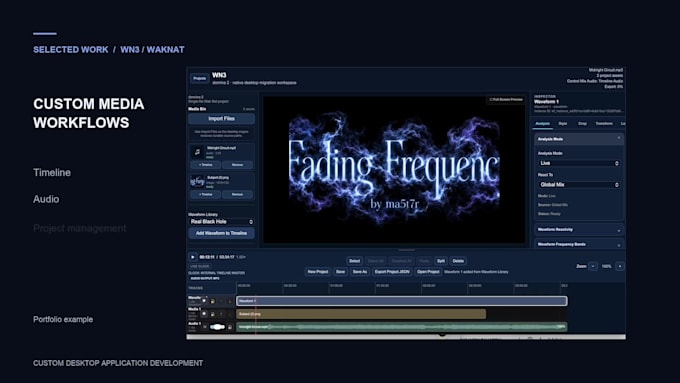Click the Save button
The height and width of the screenshot is (383, 680).
(x=340, y=272)
